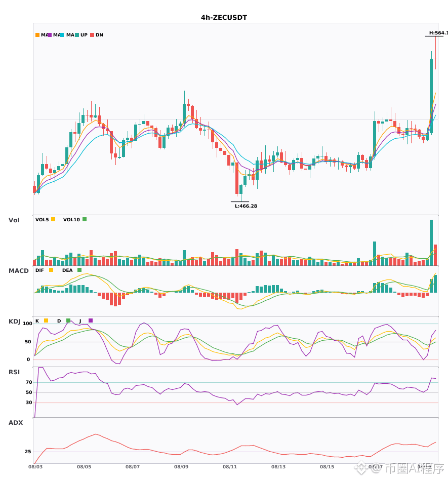Click the MACD panel label

click(19, 271)
